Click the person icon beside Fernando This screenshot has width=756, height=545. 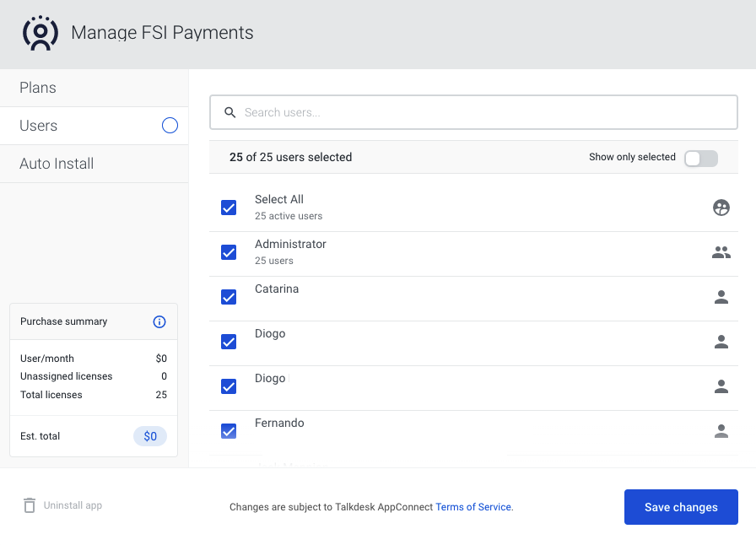(721, 431)
